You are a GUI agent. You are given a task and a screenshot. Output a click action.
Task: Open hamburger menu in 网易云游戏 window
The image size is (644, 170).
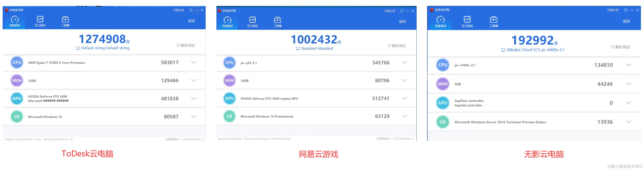[402, 11]
